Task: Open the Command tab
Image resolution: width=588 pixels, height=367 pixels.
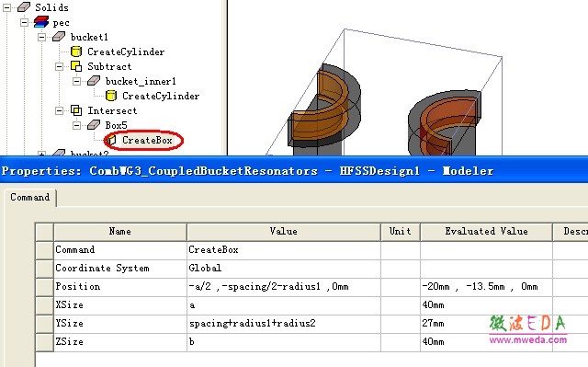Action: tap(30, 197)
